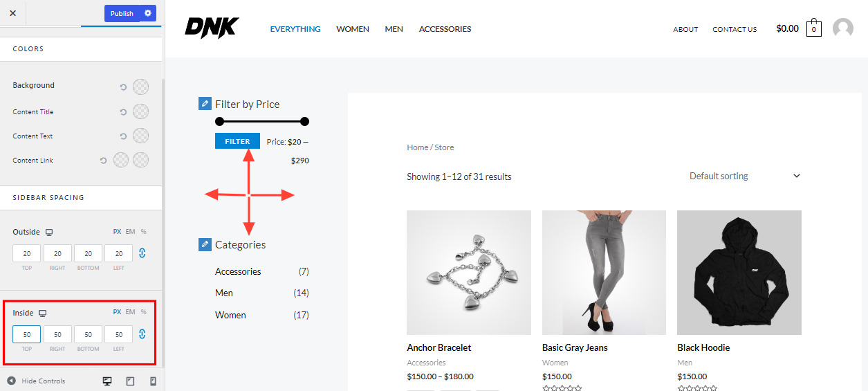The image size is (868, 391).
Task: Toggle link for Outside spacing values
Action: (142, 253)
